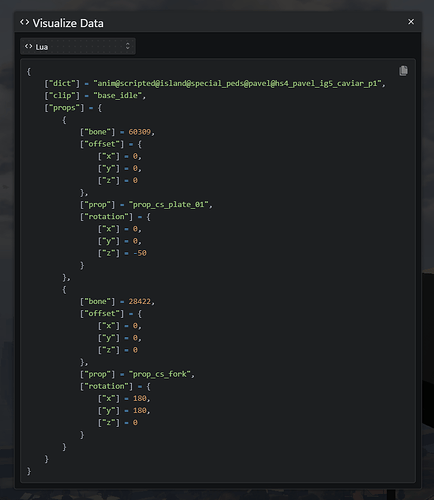Select the bone number 60309
This screenshot has height=500, width=434.
[140, 132]
